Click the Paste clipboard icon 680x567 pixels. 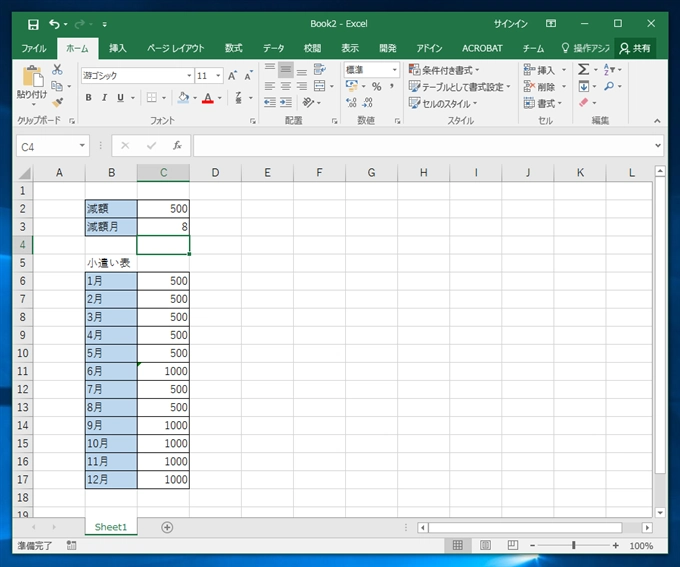point(33,76)
